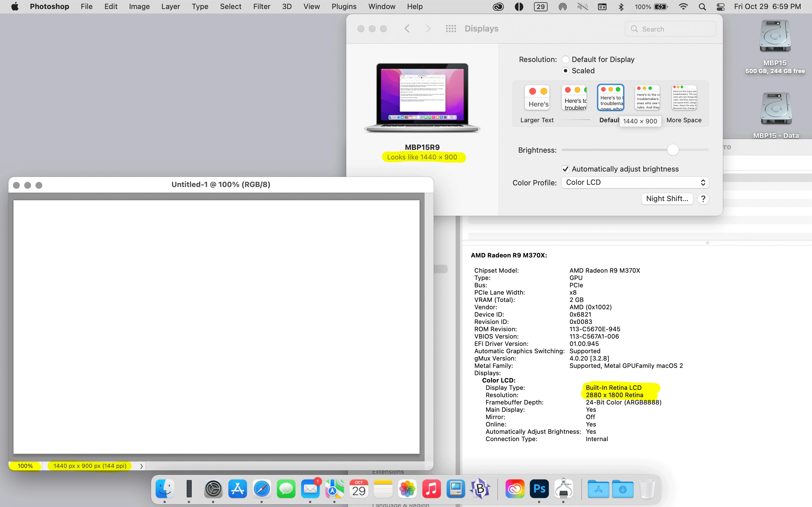Click the Night Shift button
812x507 pixels.
(x=667, y=199)
